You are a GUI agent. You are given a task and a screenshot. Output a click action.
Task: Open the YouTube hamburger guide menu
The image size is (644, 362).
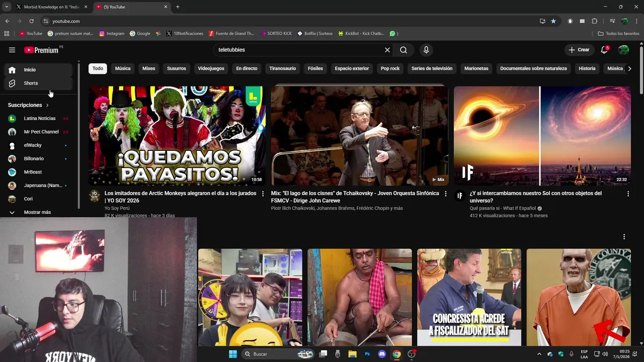coord(12,50)
